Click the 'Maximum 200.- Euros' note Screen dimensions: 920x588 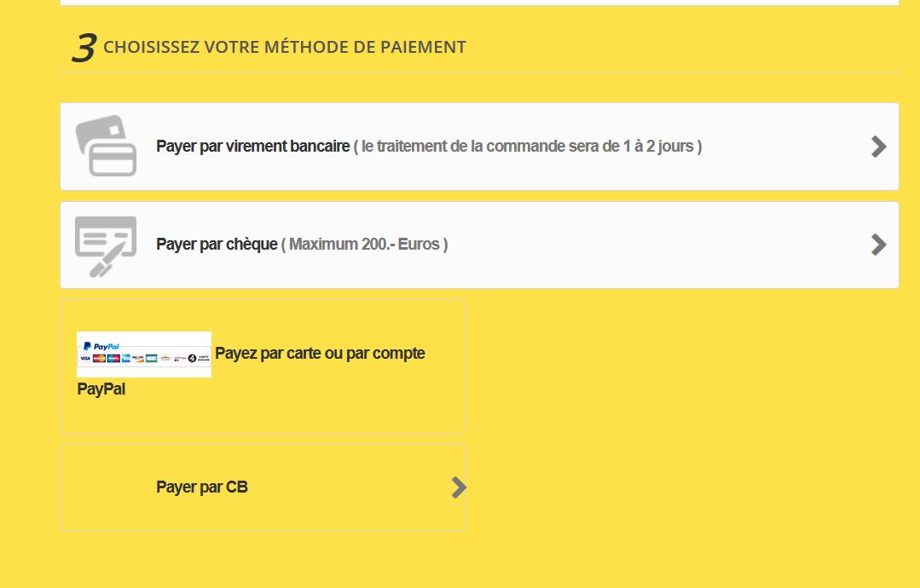[364, 244]
